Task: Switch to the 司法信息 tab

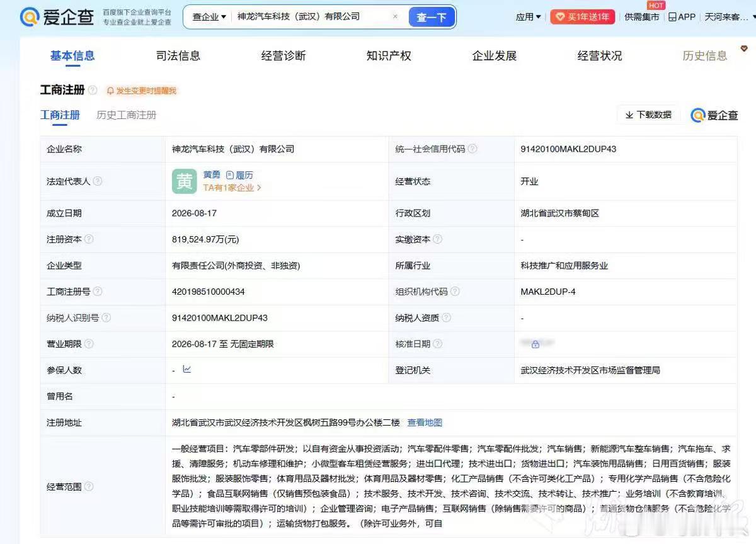Action: click(x=178, y=55)
